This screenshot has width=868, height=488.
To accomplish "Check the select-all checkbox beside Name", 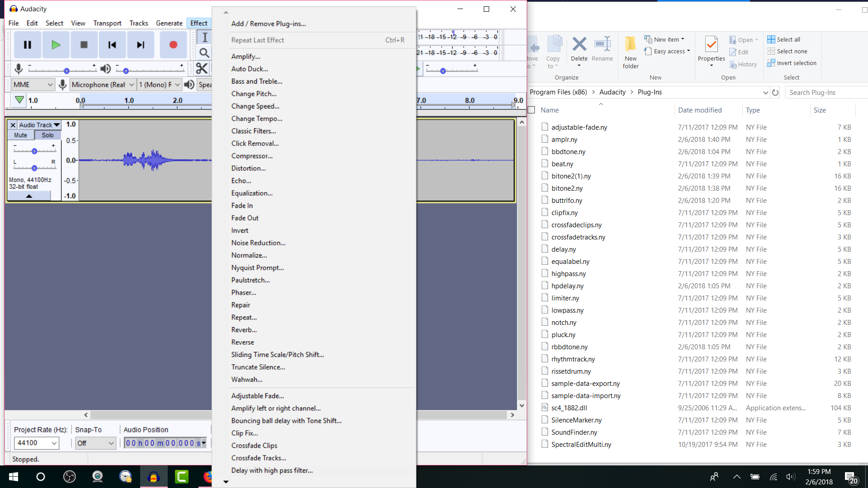I will pyautogui.click(x=532, y=110).
